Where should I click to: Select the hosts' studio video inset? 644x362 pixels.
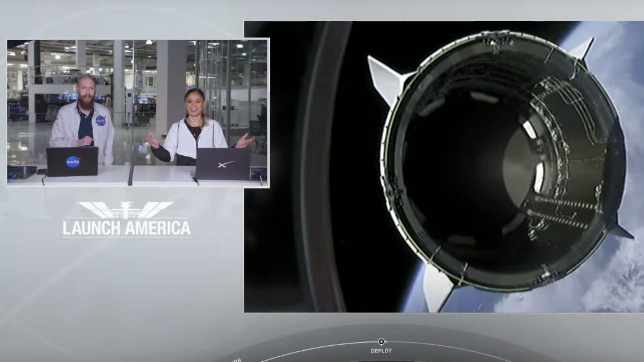138,113
